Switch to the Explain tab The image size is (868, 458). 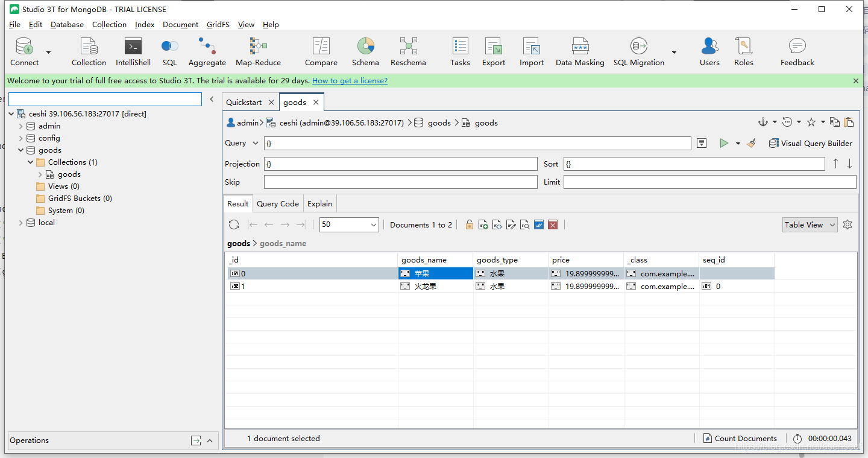click(319, 203)
